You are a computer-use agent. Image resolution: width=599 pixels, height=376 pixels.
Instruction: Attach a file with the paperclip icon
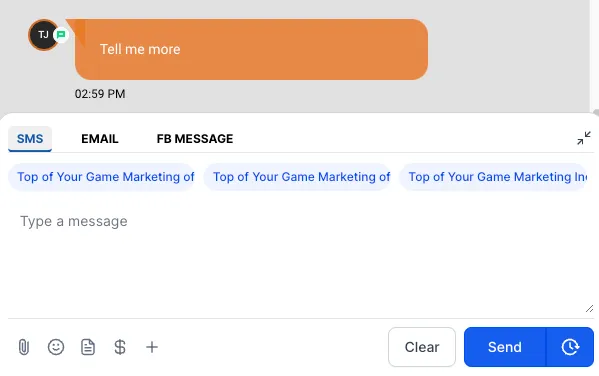click(24, 347)
